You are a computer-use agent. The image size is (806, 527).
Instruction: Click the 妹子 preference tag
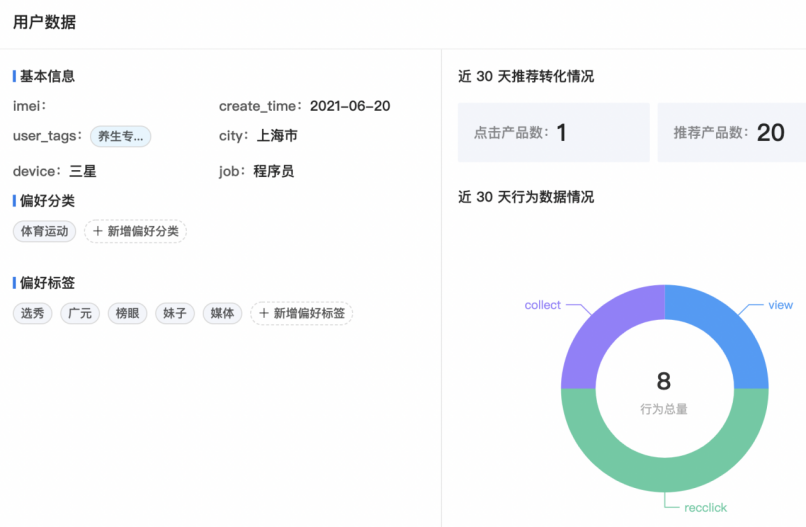[x=175, y=313]
